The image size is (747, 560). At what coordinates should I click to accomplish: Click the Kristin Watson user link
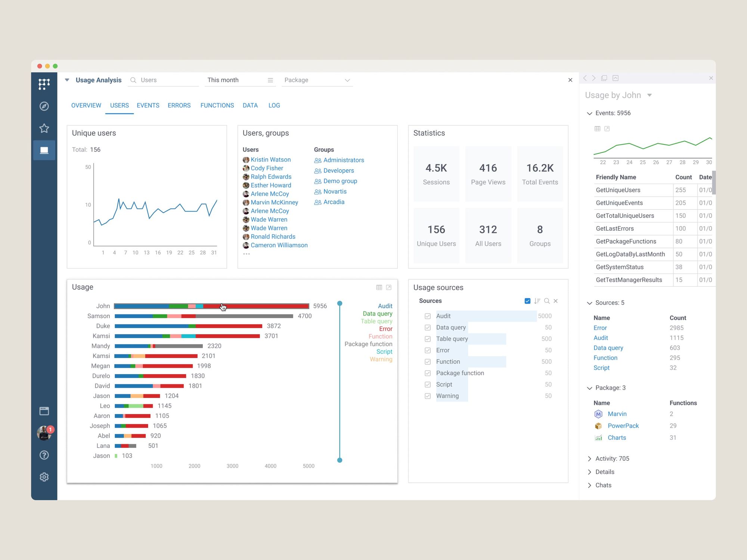coord(270,159)
